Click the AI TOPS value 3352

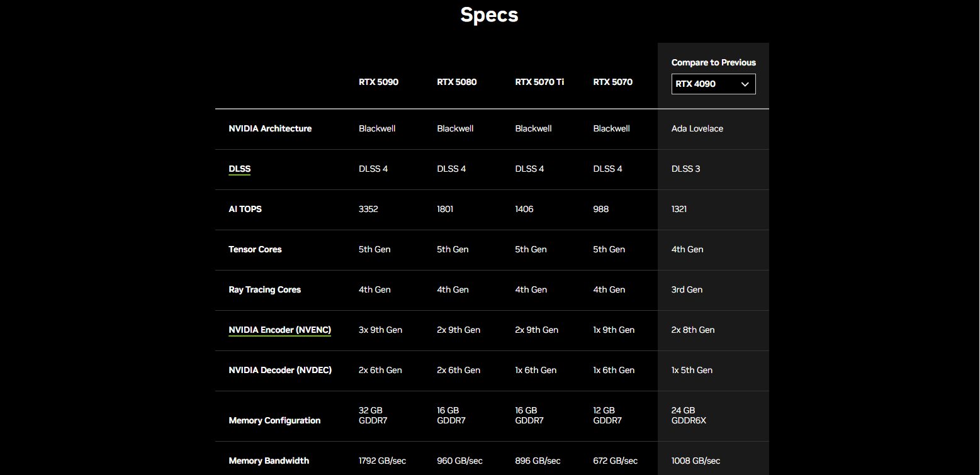[368, 209]
